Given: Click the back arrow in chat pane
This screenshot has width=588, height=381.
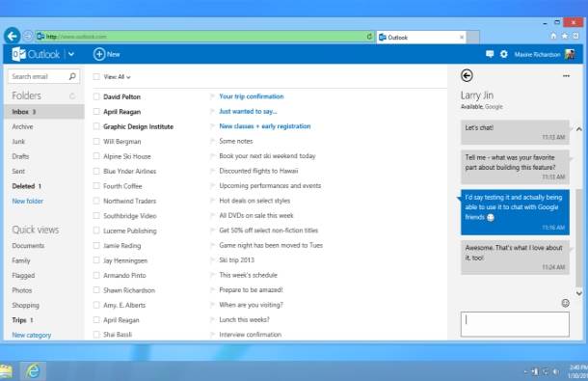Looking at the screenshot, I should coord(467,75).
